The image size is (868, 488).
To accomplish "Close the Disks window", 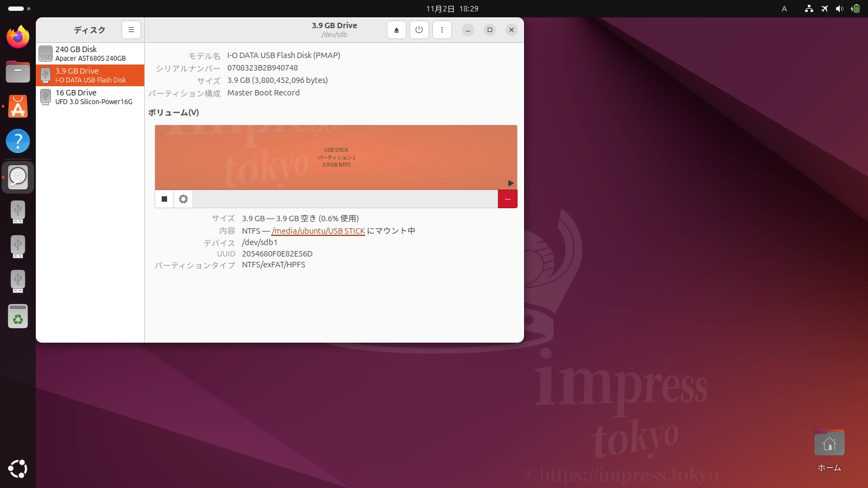I will coord(512,30).
